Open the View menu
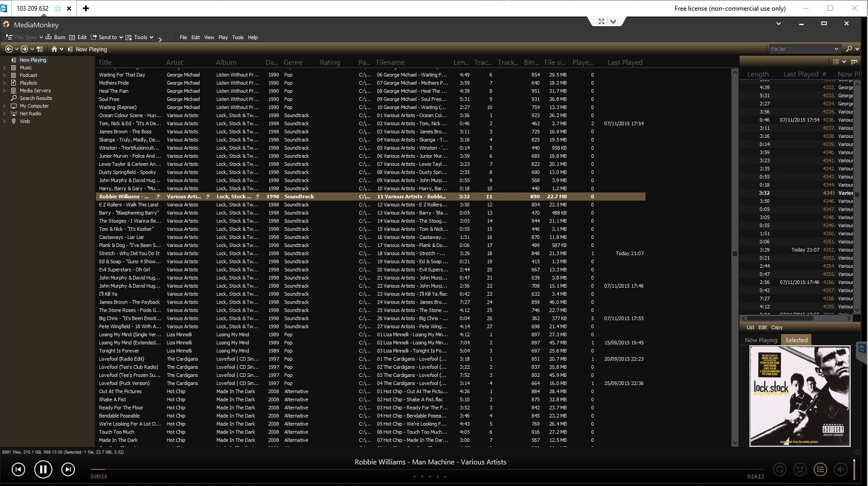The image size is (868, 486). tap(209, 37)
